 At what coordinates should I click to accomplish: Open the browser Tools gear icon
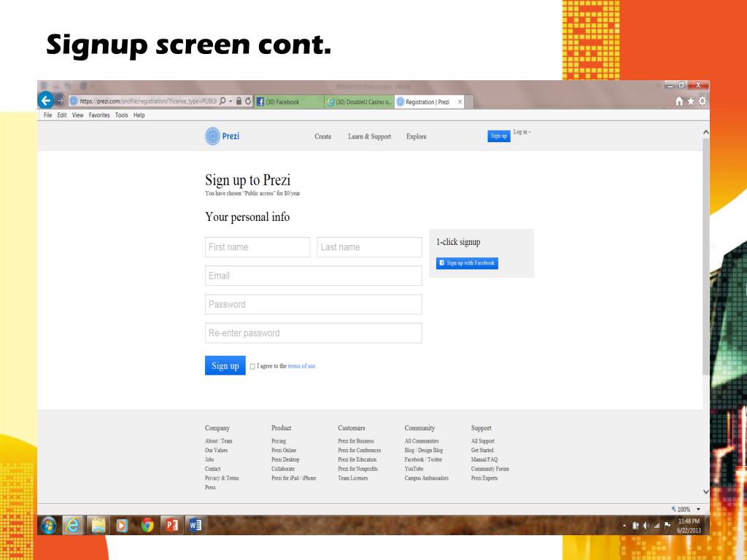(x=703, y=101)
